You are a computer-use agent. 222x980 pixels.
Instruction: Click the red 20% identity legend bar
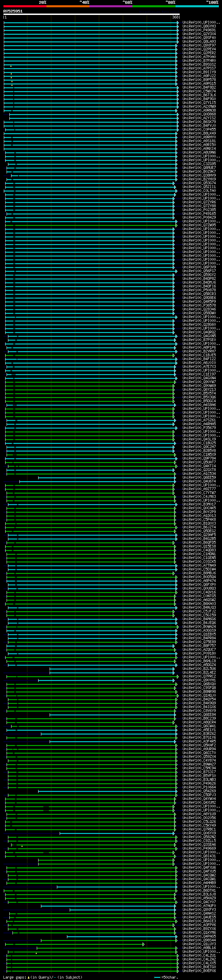pos(25,7)
